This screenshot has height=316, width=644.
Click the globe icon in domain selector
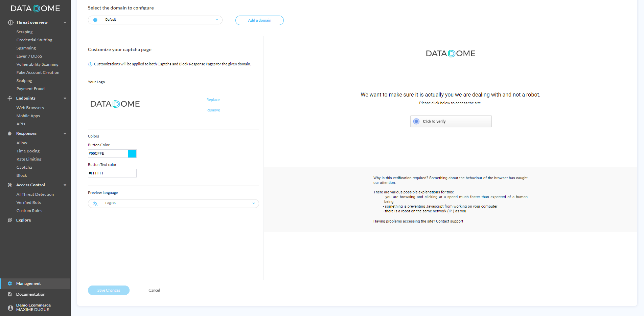[95, 20]
